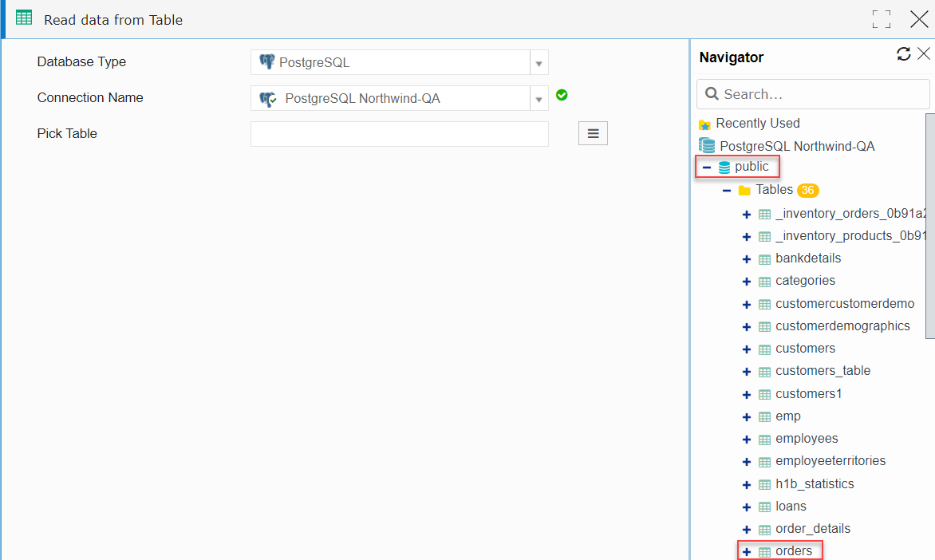This screenshot has height=560, width=935.
Task: Expand the customers table node
Action: coord(746,349)
